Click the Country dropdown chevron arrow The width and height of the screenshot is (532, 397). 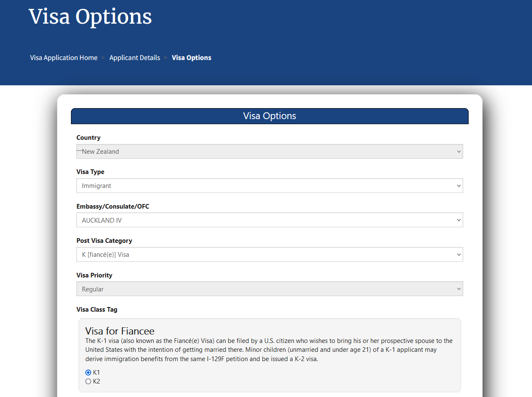459,152
